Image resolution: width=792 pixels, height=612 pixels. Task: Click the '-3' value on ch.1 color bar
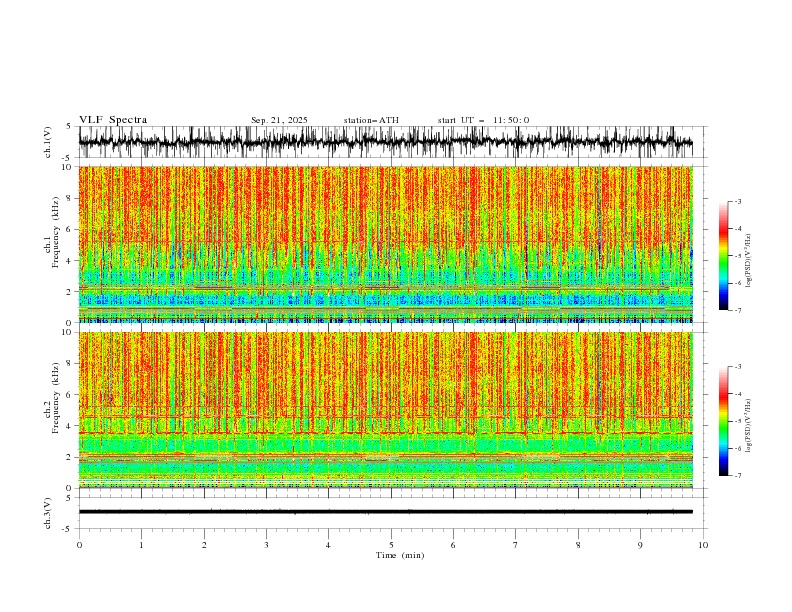[x=737, y=201]
